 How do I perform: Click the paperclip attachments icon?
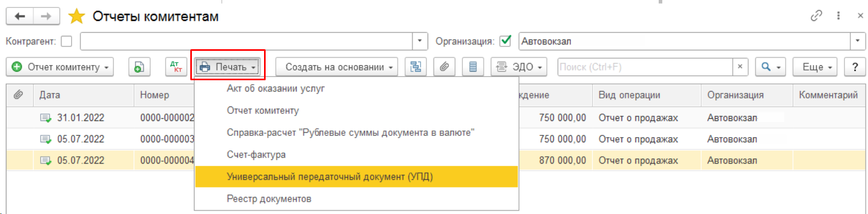point(444,67)
